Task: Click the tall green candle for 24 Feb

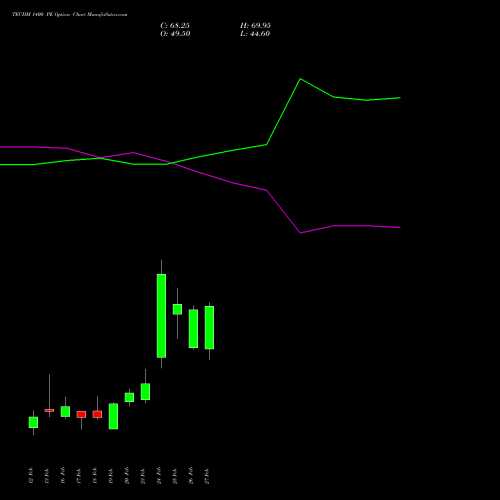Action: click(161, 316)
